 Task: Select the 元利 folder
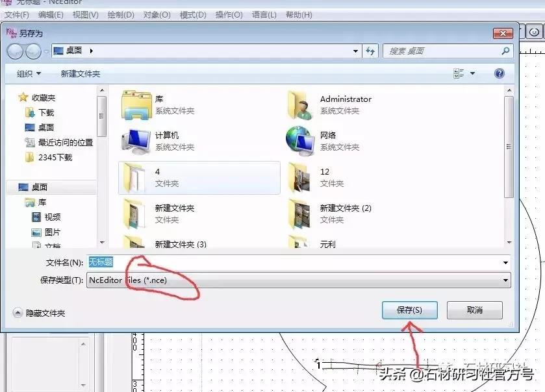(312, 241)
